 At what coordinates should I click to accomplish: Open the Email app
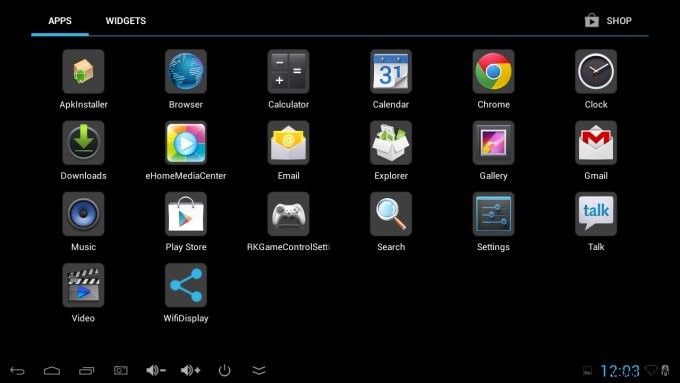[x=288, y=143]
